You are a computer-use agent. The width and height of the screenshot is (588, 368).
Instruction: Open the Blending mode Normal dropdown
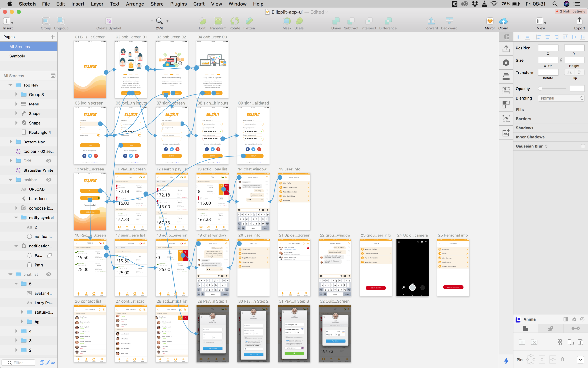(562, 98)
